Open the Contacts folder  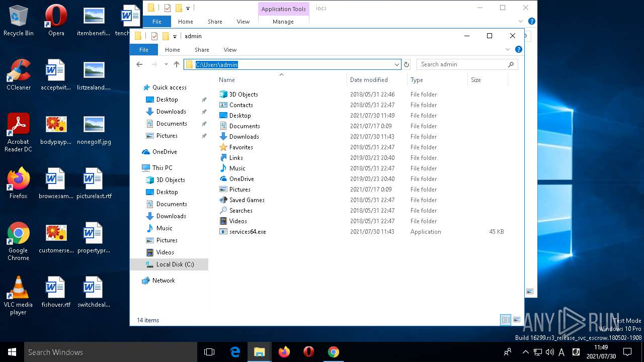click(236, 105)
